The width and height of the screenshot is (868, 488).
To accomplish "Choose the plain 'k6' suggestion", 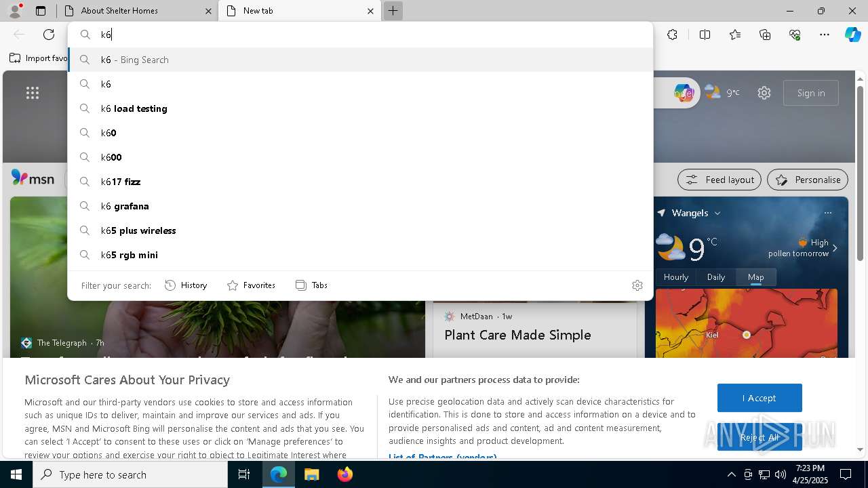I will (x=360, y=84).
